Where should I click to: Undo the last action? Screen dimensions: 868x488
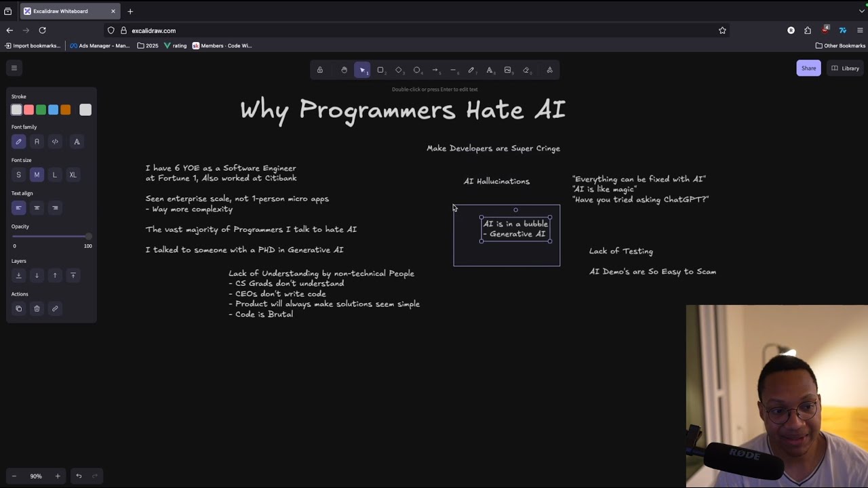(x=79, y=476)
